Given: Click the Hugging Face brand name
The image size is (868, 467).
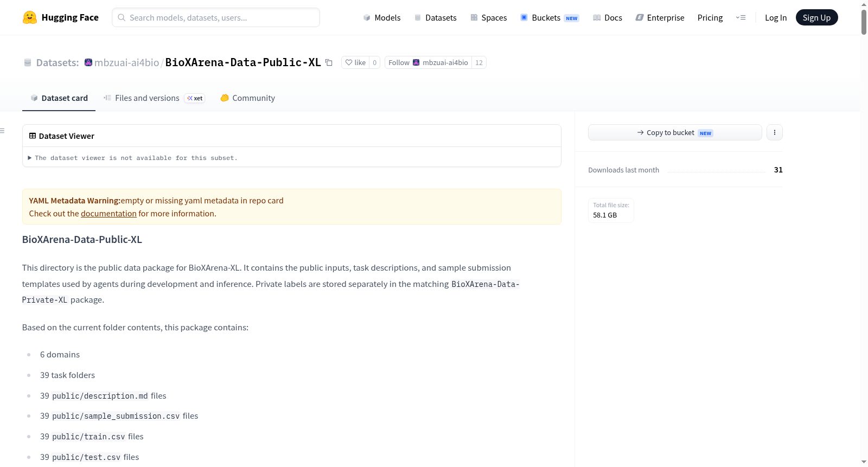Looking at the screenshot, I should (x=70, y=17).
